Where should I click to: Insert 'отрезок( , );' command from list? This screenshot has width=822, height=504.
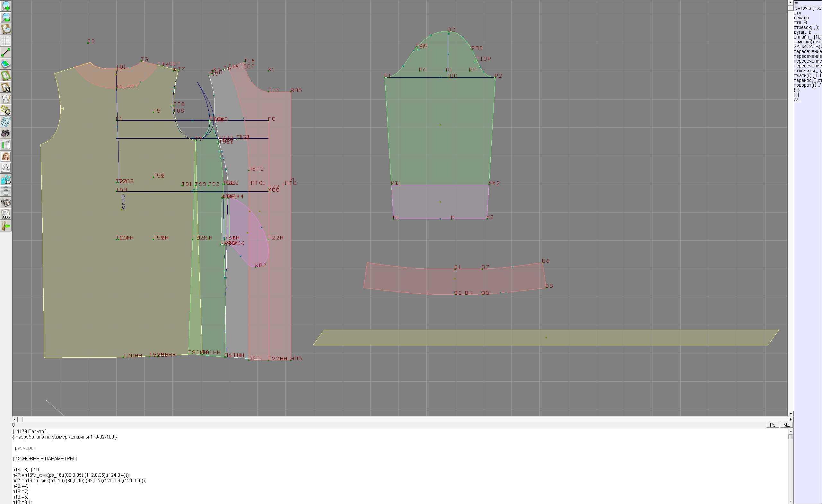click(x=806, y=27)
